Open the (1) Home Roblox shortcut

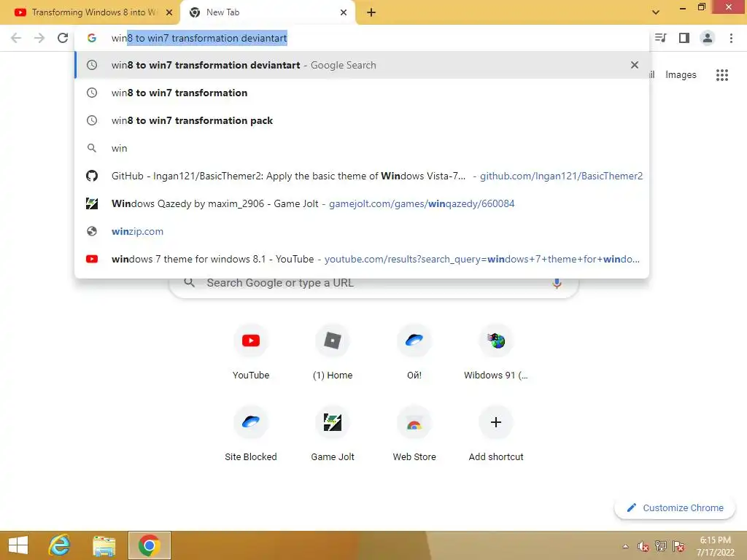pyautogui.click(x=333, y=351)
